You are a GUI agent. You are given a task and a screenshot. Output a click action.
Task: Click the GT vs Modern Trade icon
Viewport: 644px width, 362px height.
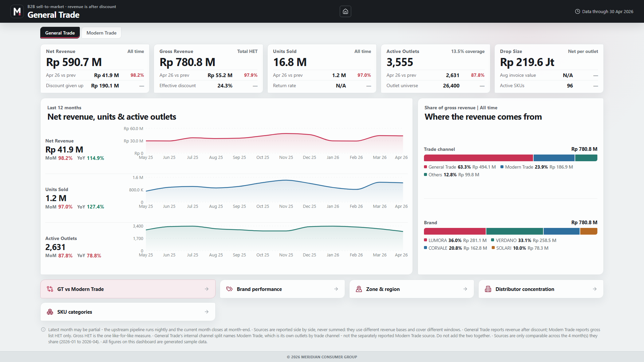point(50,289)
